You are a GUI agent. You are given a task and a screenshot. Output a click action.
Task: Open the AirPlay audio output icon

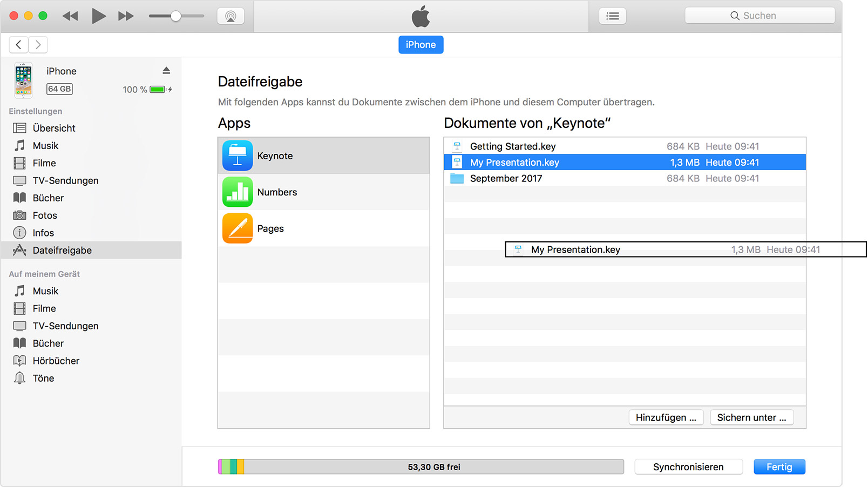click(230, 16)
